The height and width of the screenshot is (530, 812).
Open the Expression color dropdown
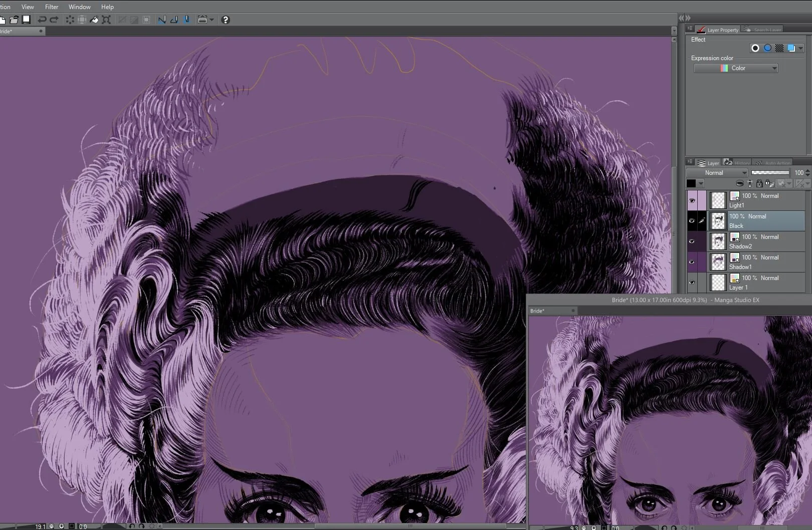tap(736, 68)
